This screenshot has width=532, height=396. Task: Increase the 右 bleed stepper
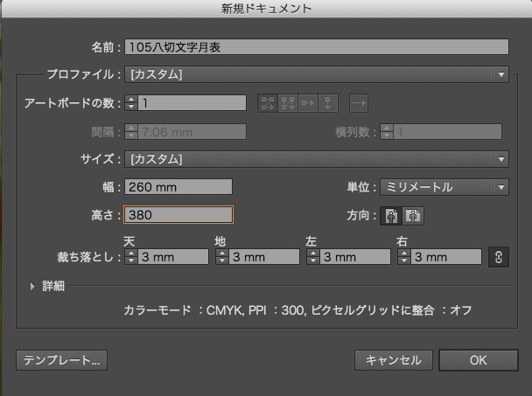403,253
